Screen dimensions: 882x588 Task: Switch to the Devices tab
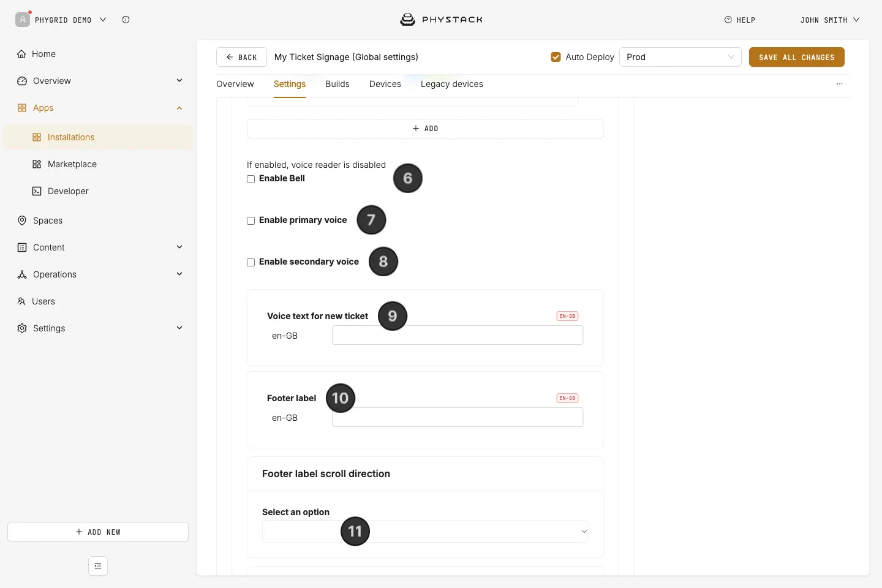coord(385,84)
